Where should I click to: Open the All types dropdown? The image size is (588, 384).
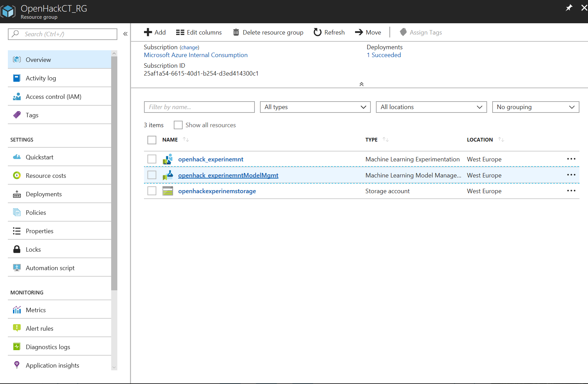pyautogui.click(x=315, y=107)
